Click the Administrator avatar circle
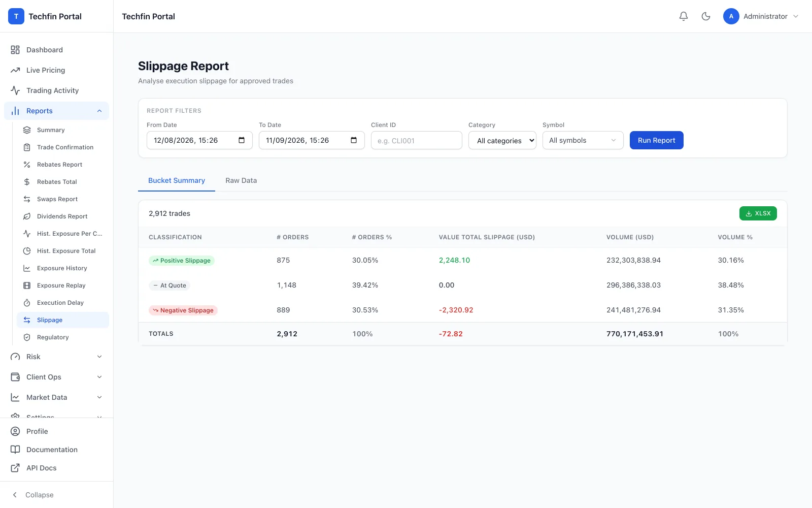The height and width of the screenshot is (508, 812). tap(731, 16)
